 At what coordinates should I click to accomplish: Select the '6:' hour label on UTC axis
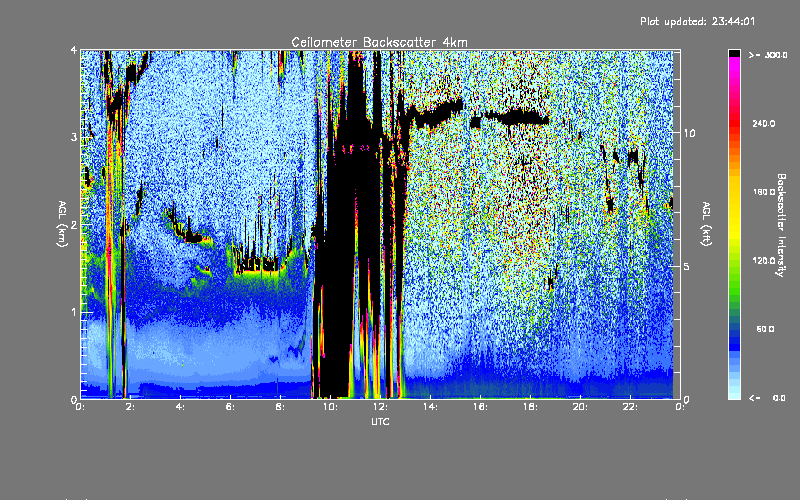point(231,407)
